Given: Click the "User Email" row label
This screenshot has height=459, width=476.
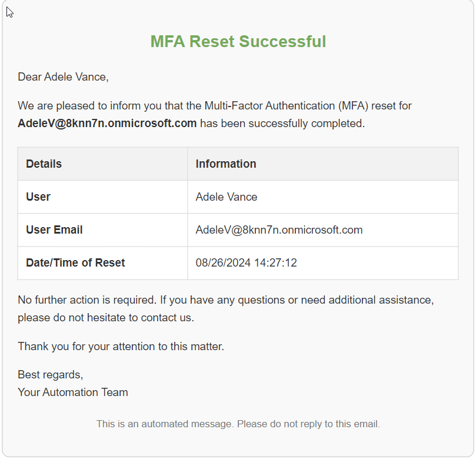Looking at the screenshot, I should point(54,230).
